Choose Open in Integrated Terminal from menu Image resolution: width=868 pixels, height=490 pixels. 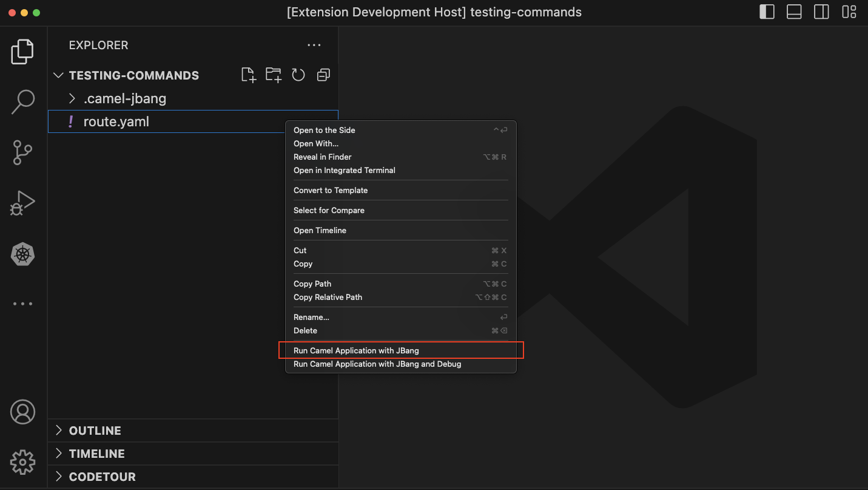click(x=345, y=170)
